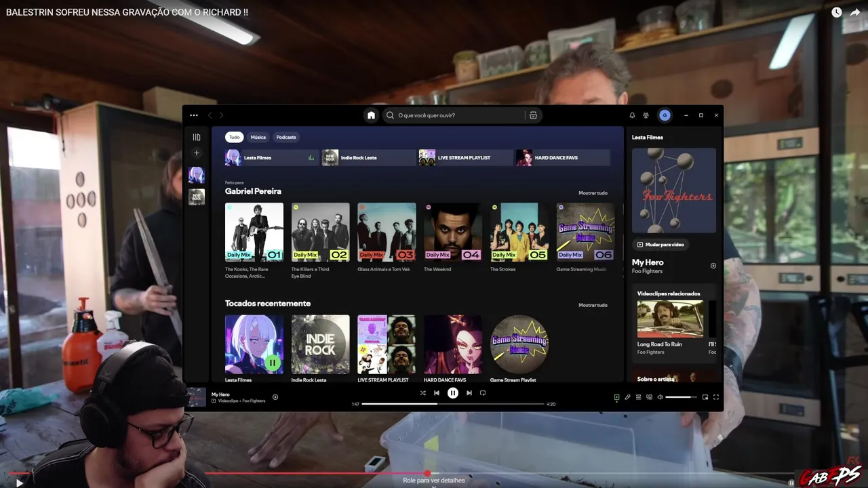Open Indie Rock Lesta shortcut tile
This screenshot has height=488, width=868.
[369, 158]
